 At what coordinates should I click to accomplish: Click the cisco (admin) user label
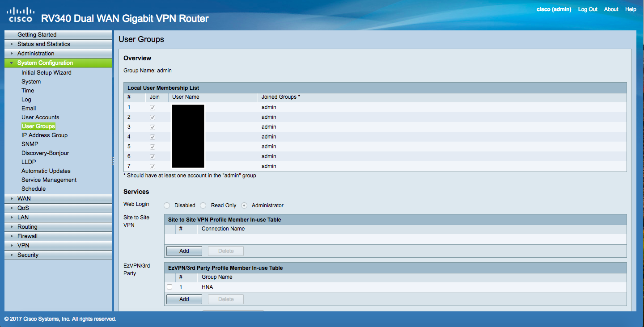click(x=554, y=9)
